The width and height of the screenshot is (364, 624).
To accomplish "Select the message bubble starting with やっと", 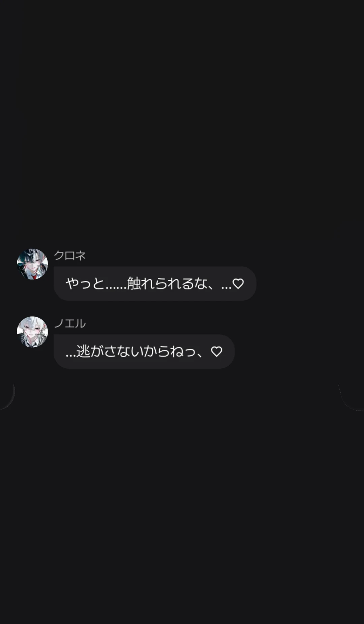I will point(155,283).
